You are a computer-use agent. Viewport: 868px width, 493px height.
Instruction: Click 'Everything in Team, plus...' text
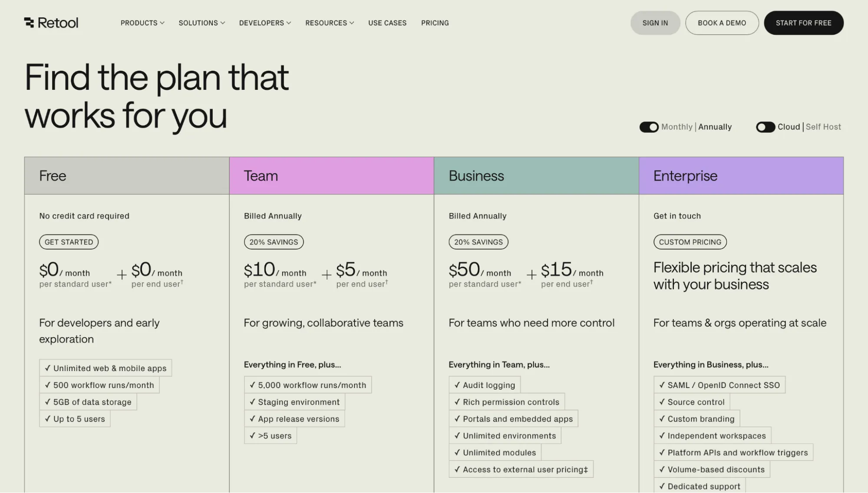499,365
